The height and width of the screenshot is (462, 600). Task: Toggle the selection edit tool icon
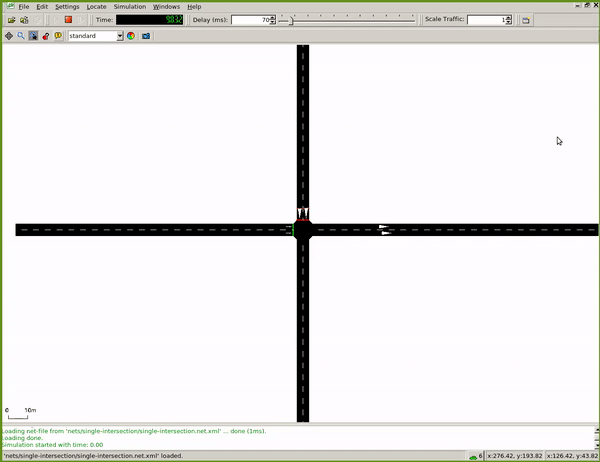(x=33, y=36)
